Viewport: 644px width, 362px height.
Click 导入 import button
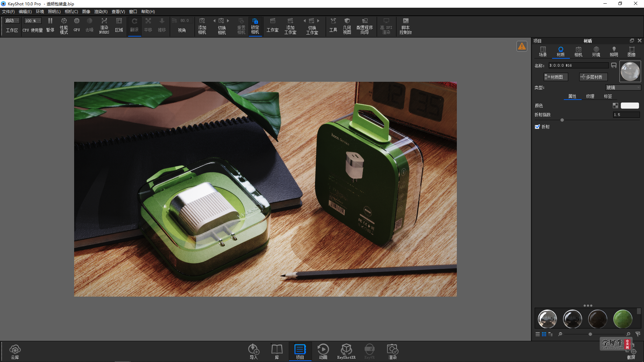pyautogui.click(x=254, y=352)
